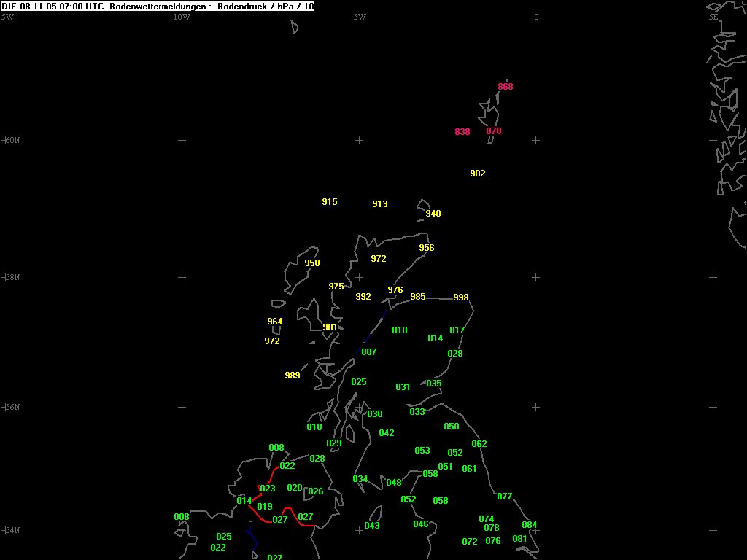Click the red 870 pressure value
The height and width of the screenshot is (560, 747).
[x=494, y=131]
